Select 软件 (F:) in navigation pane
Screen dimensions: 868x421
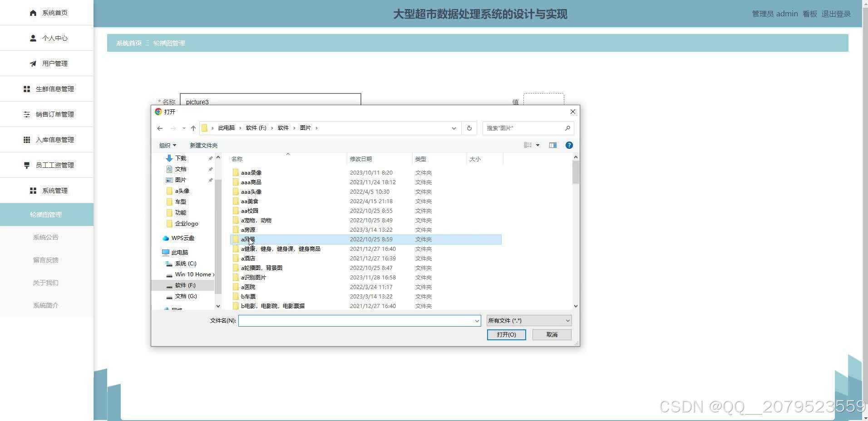click(183, 285)
